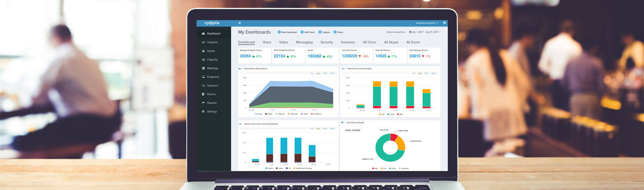Click the Active Endpoints count 22154
This screenshot has width=644, height=190.
pyautogui.click(x=279, y=56)
